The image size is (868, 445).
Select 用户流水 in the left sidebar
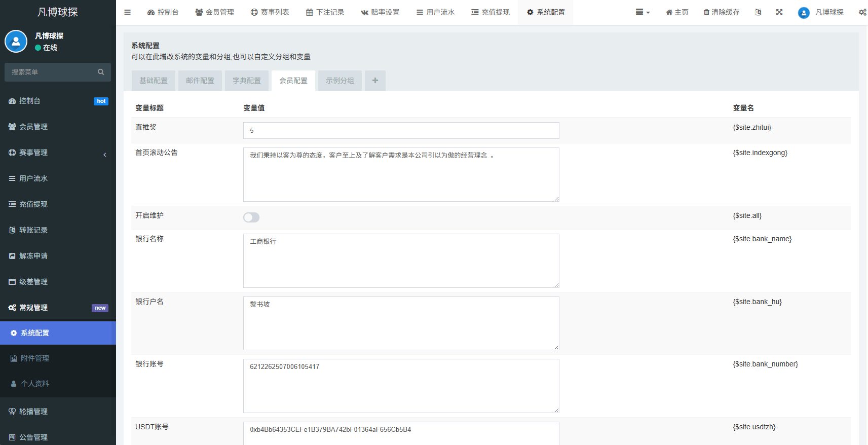[x=58, y=178]
